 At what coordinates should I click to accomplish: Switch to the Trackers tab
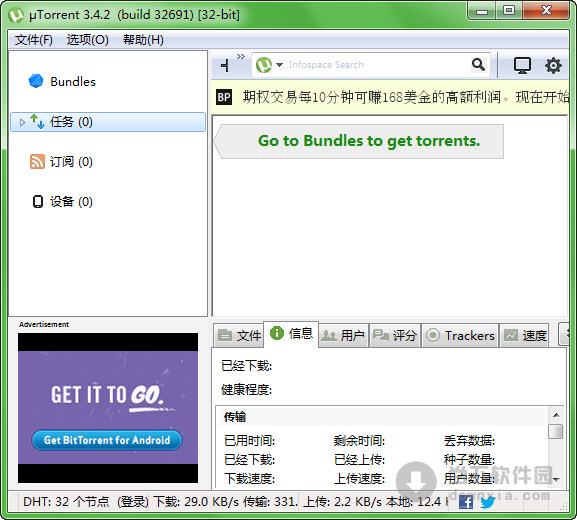coord(460,335)
